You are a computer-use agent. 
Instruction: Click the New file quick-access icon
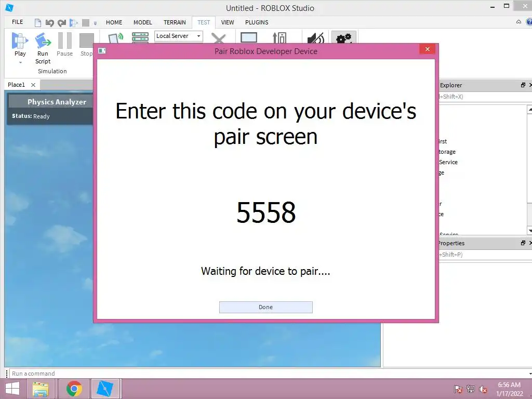(x=37, y=23)
